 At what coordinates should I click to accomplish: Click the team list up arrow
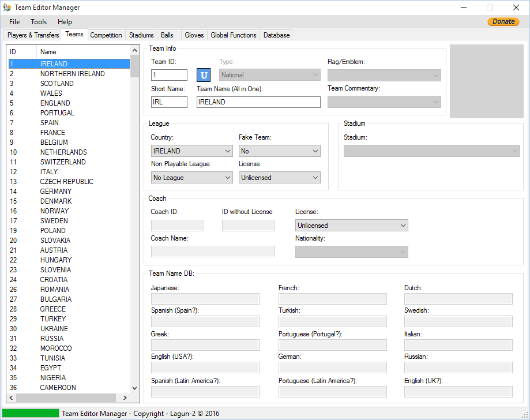click(x=134, y=50)
